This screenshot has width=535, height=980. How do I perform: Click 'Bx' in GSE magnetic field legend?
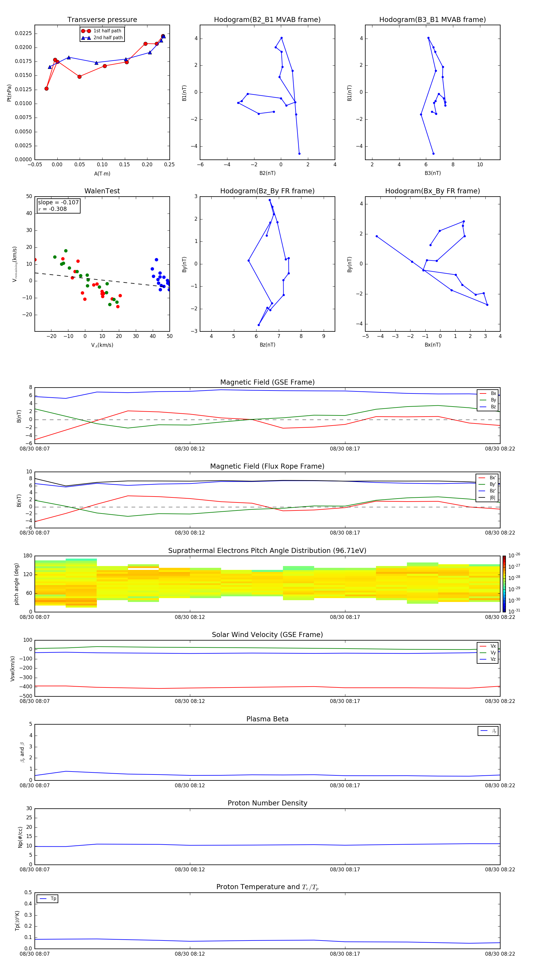(488, 393)
